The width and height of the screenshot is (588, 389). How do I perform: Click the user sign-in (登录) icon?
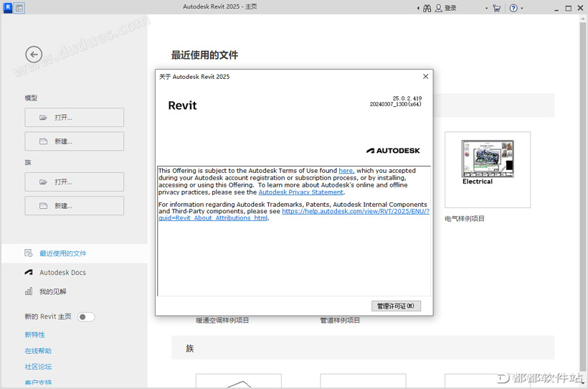pos(438,9)
